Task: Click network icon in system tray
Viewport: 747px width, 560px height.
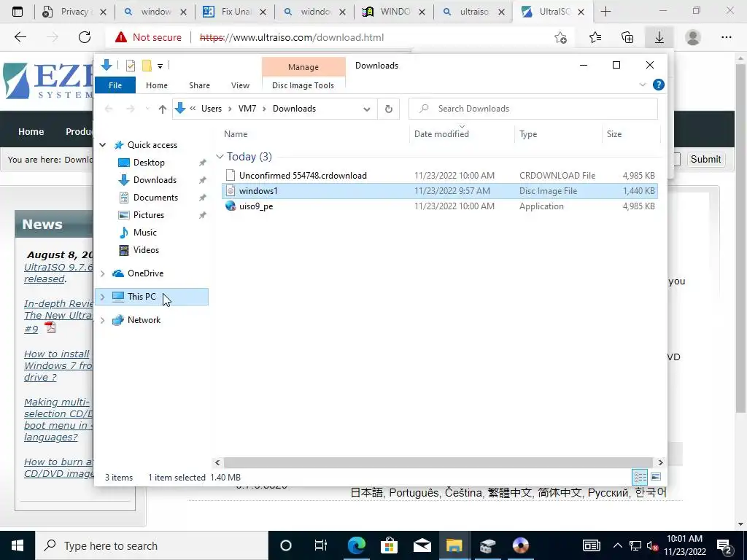Action: 635,545
